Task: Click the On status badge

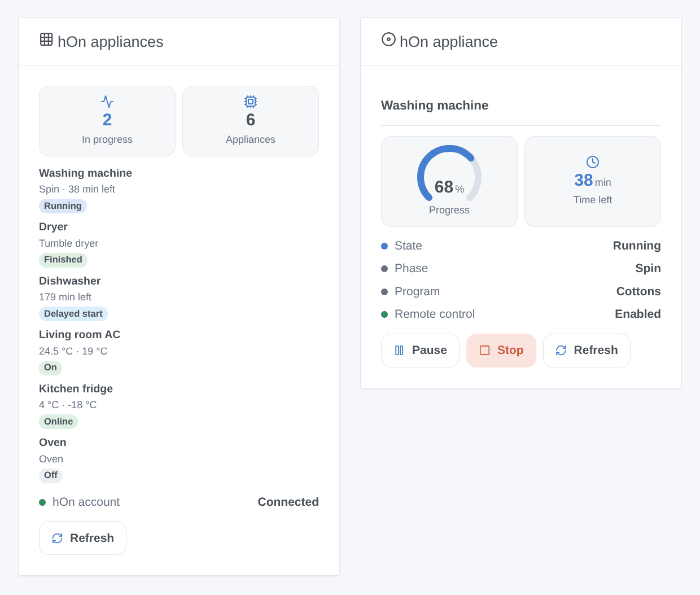Action: pyautogui.click(x=50, y=368)
